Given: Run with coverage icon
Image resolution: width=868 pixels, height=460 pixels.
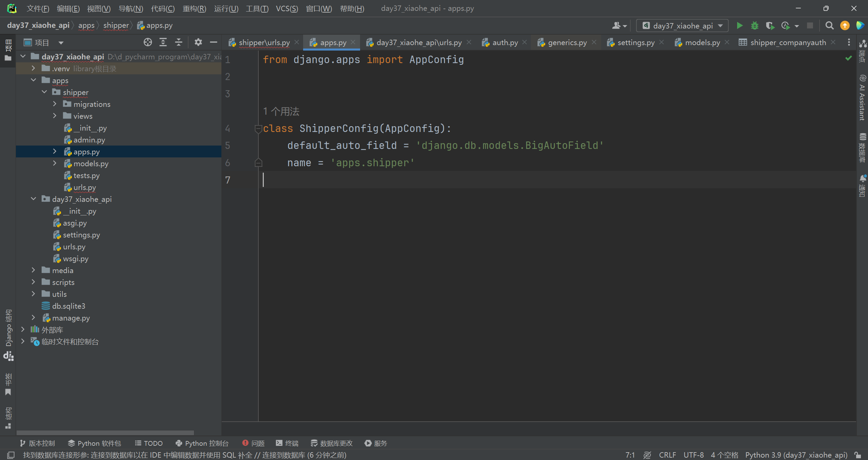Looking at the screenshot, I should tap(770, 26).
